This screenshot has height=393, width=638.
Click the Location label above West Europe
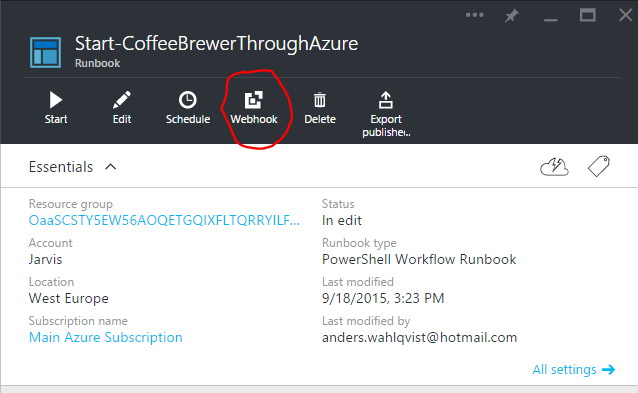point(51,282)
